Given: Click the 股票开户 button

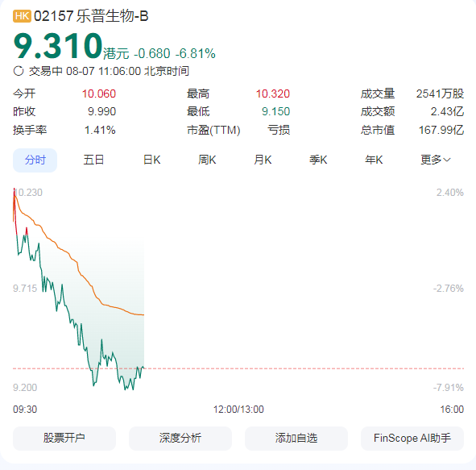Looking at the screenshot, I should [x=64, y=438].
